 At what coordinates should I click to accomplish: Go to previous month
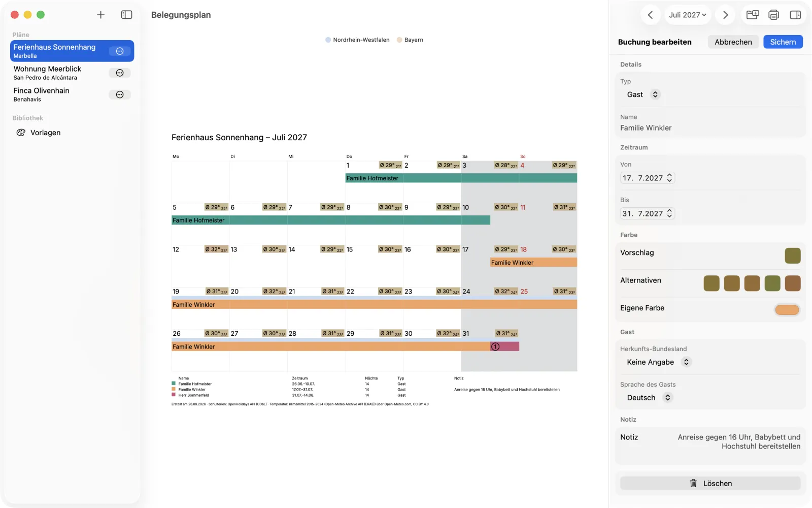point(650,15)
